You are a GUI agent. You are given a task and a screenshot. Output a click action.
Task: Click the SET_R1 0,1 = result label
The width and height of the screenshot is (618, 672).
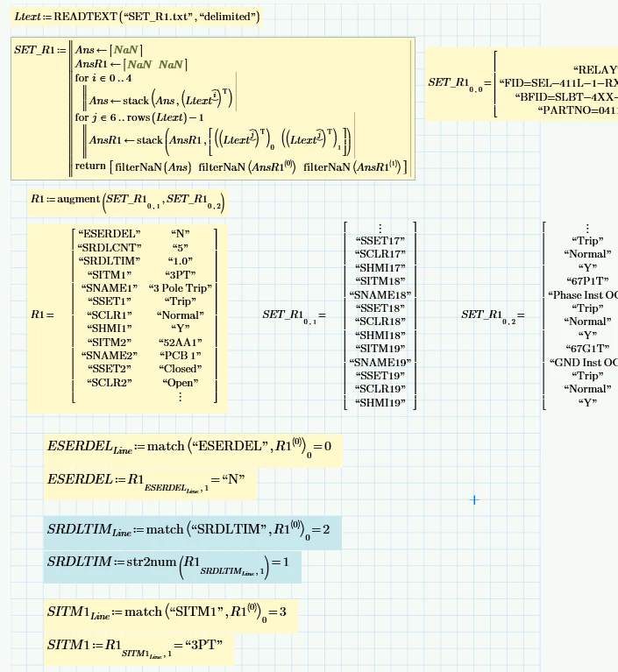pyautogui.click(x=295, y=316)
